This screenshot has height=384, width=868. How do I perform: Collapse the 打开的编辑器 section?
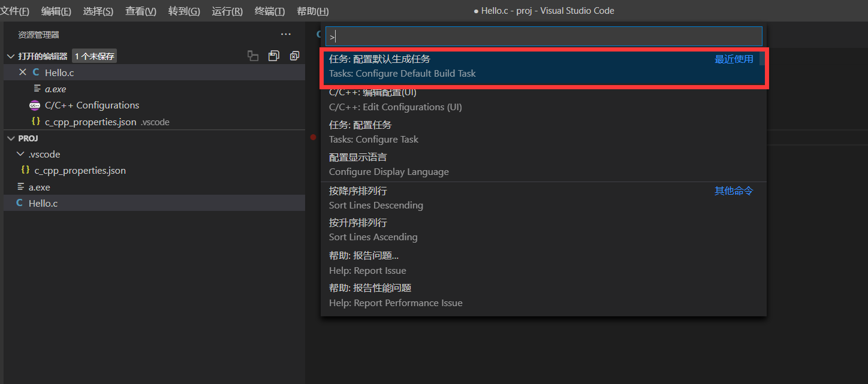coord(10,56)
